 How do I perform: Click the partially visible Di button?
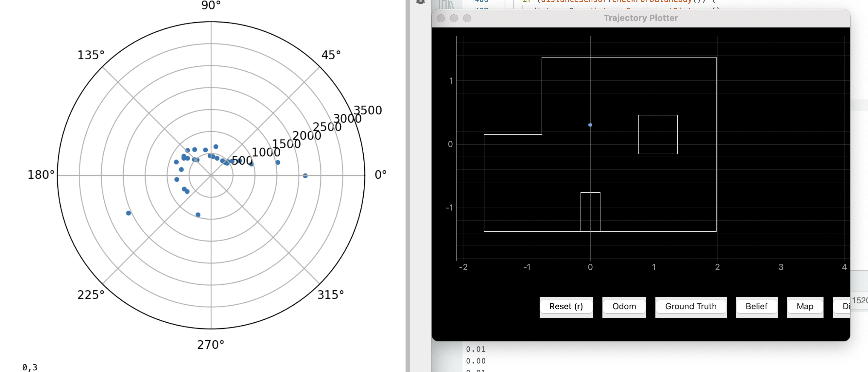[x=842, y=306]
